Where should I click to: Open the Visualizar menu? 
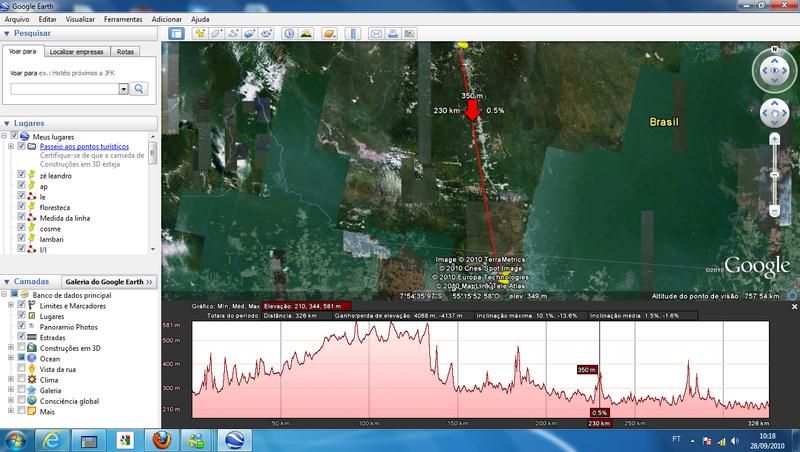pos(80,19)
